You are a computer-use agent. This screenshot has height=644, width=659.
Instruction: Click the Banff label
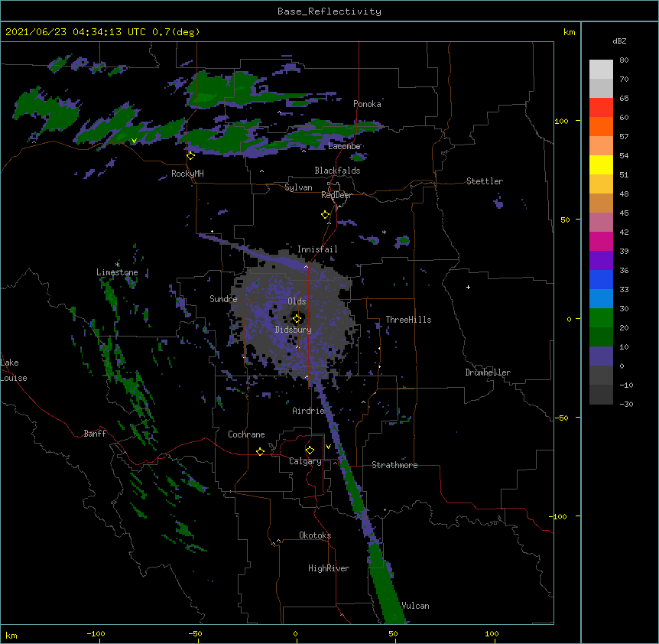click(x=95, y=434)
